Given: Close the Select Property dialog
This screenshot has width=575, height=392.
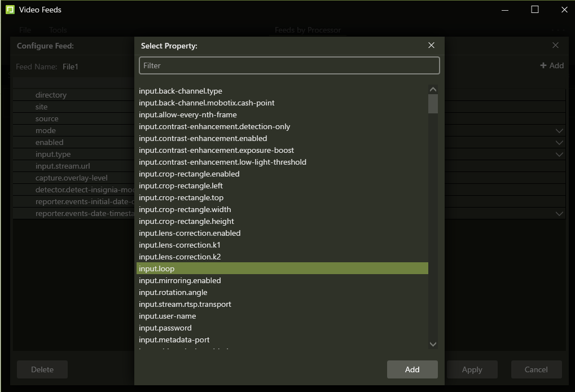Looking at the screenshot, I should pyautogui.click(x=431, y=46).
